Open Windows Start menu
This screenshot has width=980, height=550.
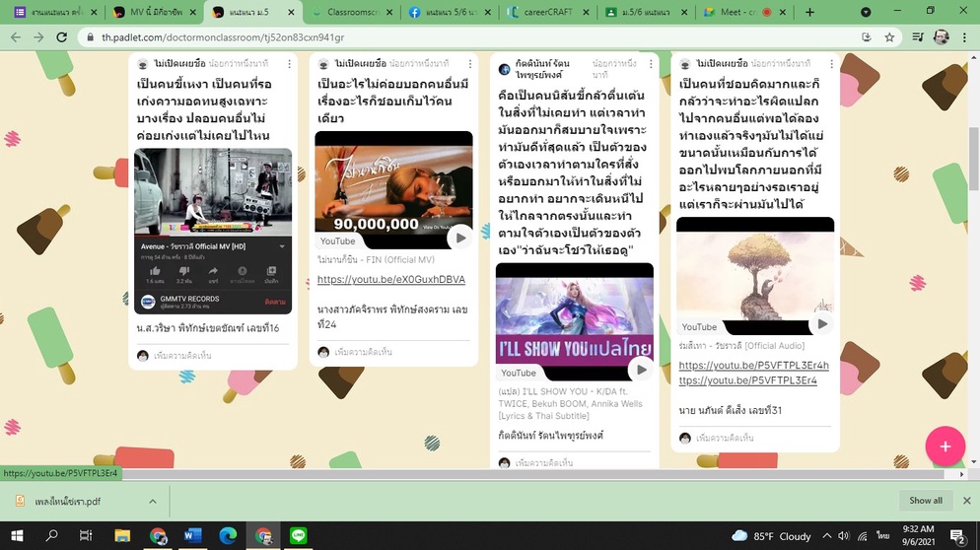(17, 535)
